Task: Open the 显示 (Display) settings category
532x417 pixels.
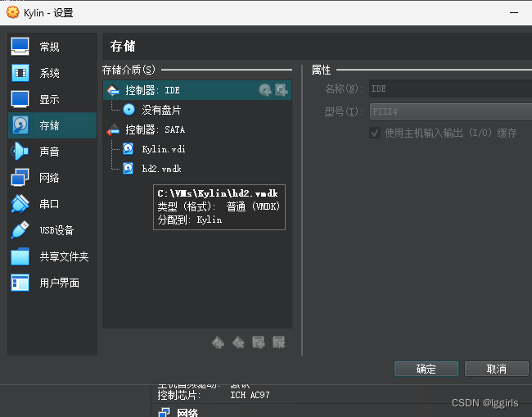Action: click(x=52, y=99)
